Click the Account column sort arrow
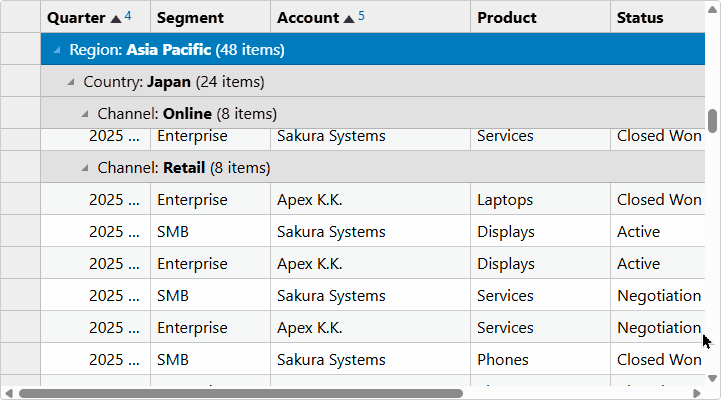Screen dimensions: 721x401 coord(349,19)
